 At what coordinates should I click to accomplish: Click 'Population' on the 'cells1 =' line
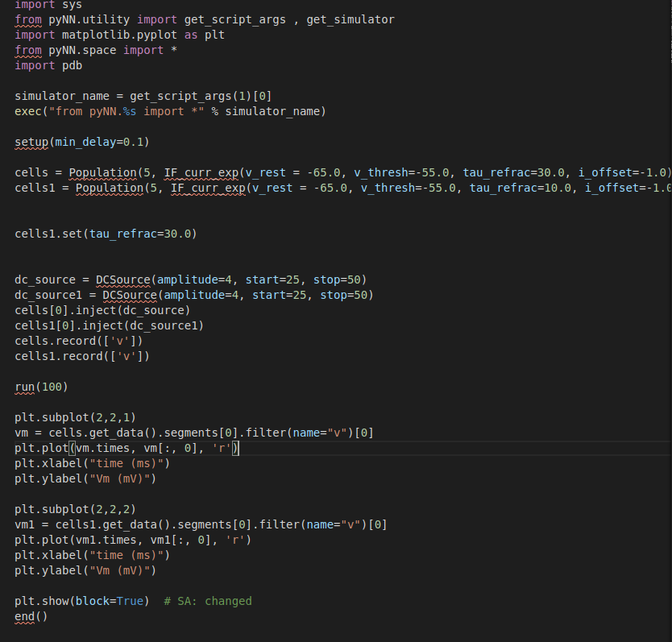(110, 188)
